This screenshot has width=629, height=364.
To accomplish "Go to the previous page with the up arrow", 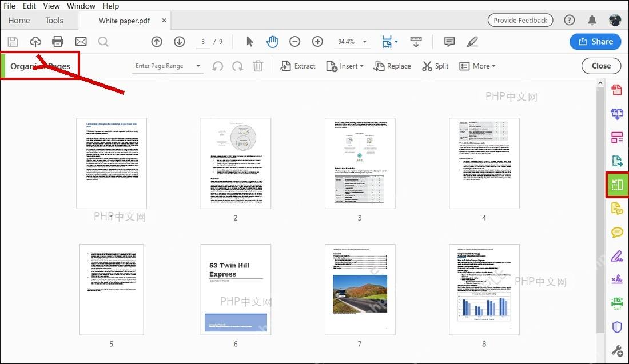I will [157, 42].
